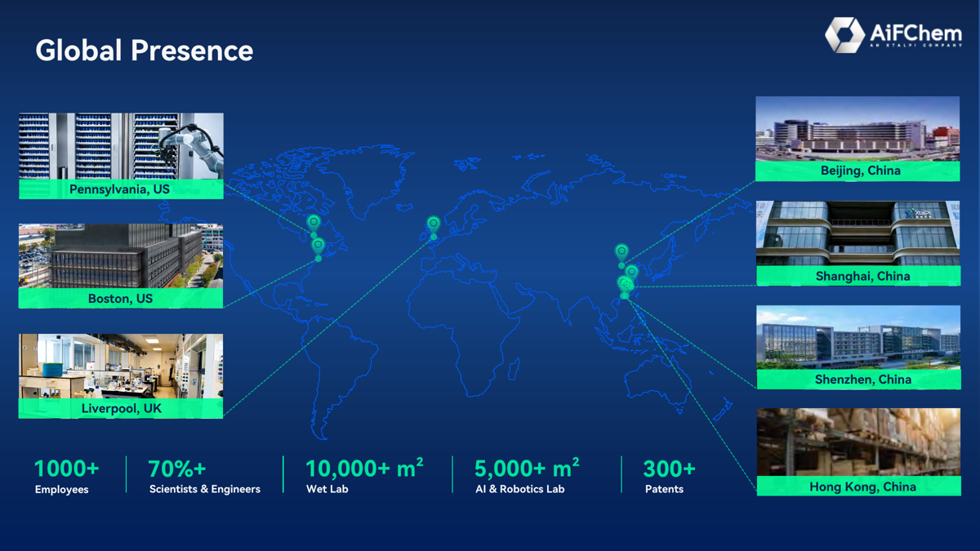Select the "Shenzhen, China" label

pos(863,380)
